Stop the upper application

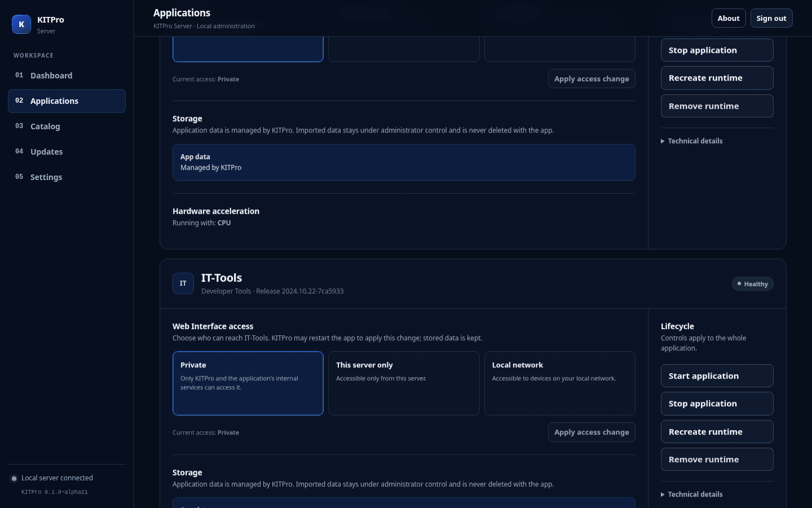click(x=717, y=50)
